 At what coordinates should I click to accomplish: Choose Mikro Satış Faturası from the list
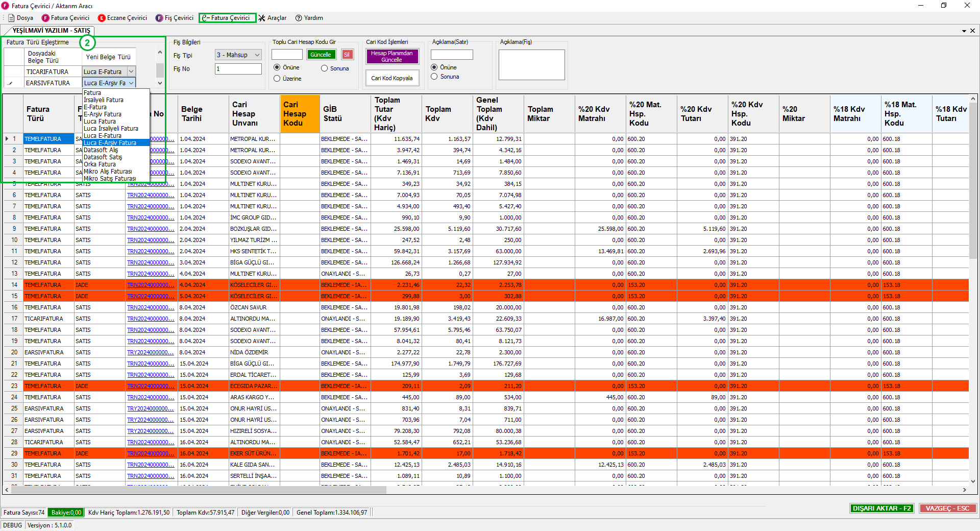click(x=110, y=179)
